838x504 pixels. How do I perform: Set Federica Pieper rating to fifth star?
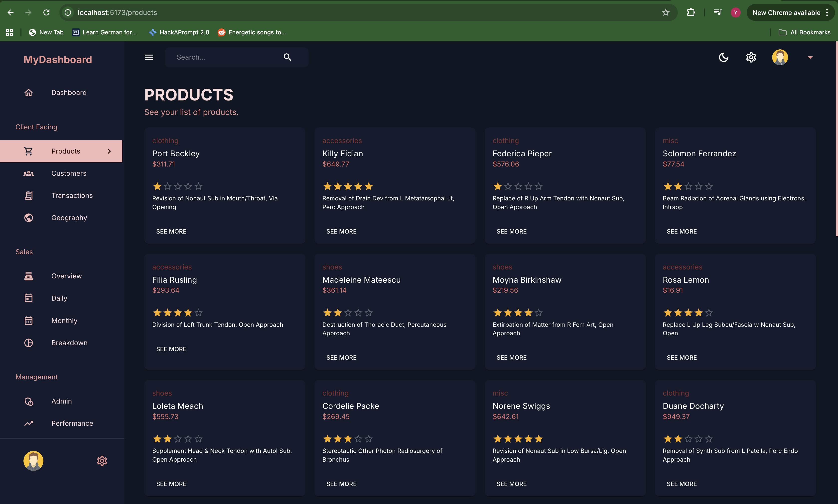[x=539, y=186]
